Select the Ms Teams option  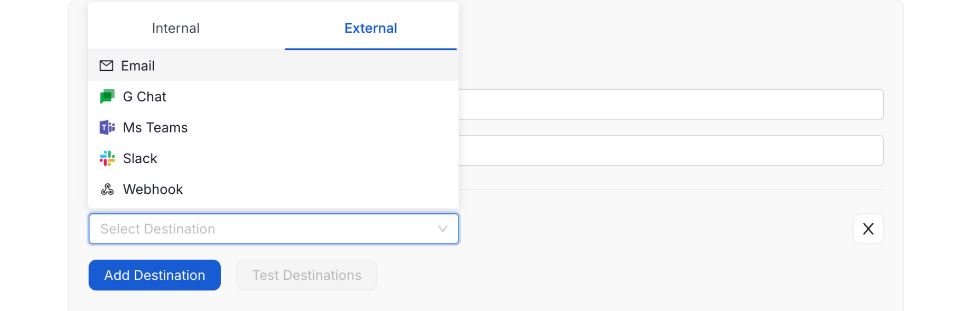pos(155,127)
